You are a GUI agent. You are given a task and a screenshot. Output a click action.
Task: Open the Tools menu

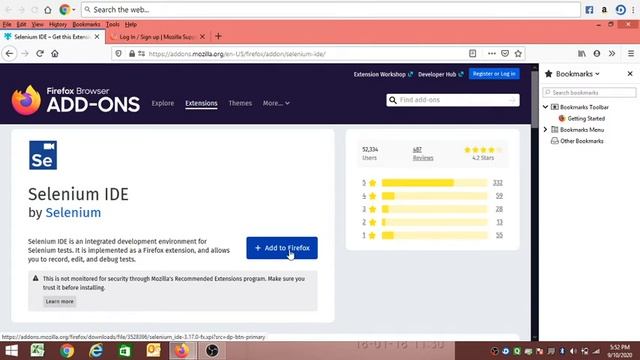[113, 24]
